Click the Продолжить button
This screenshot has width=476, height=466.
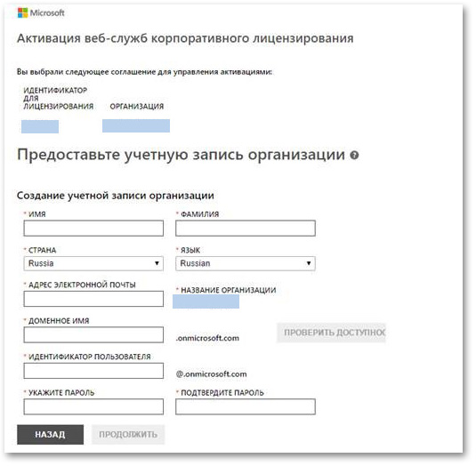[128, 435]
